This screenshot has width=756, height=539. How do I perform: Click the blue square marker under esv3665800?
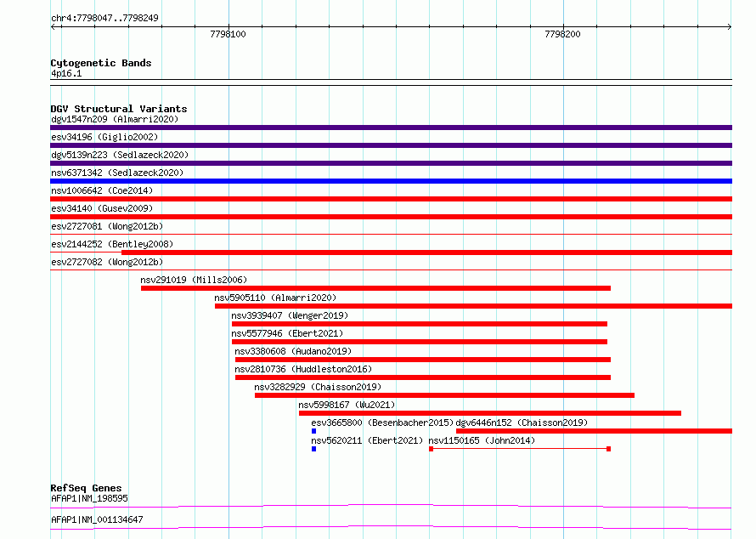pos(314,431)
